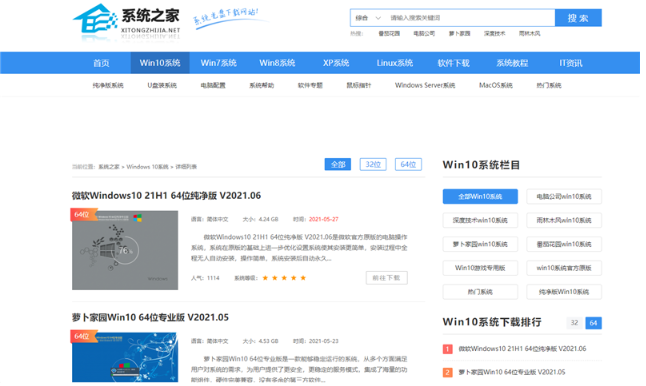Open the Win7系统 navigation tab
The width and height of the screenshot is (646, 386).
(x=218, y=63)
